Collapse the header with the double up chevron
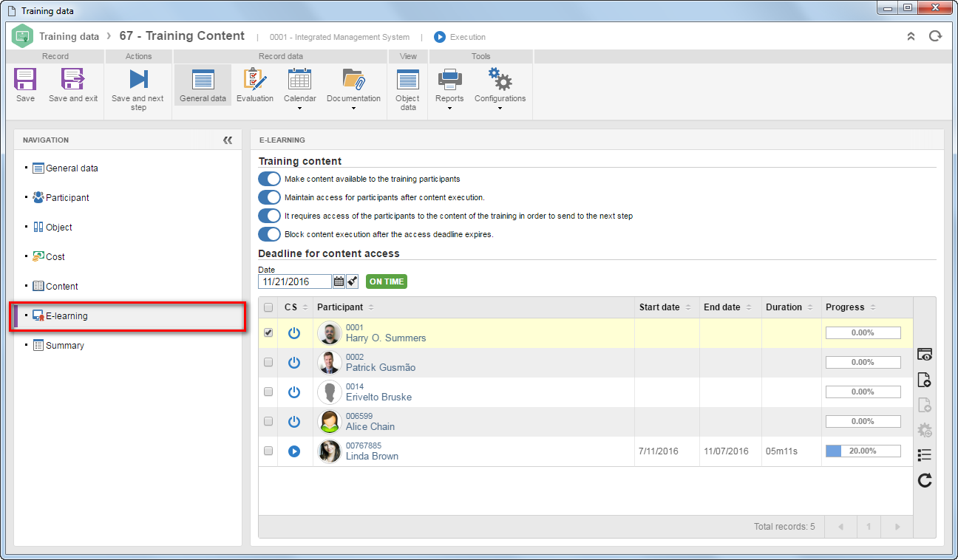Viewport: 958px width, 560px height. tap(911, 36)
